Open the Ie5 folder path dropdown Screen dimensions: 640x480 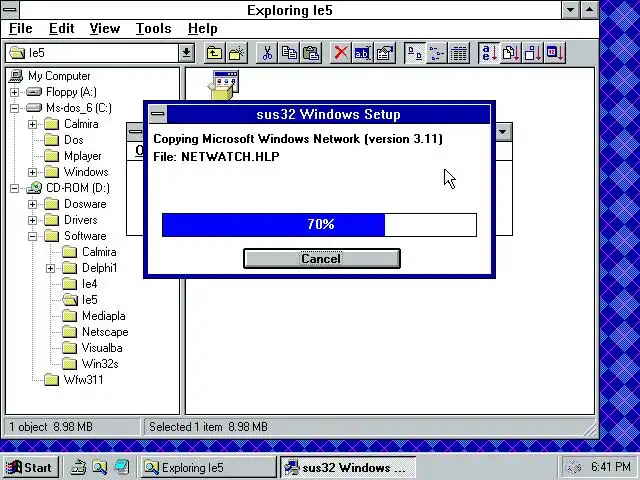[186, 53]
